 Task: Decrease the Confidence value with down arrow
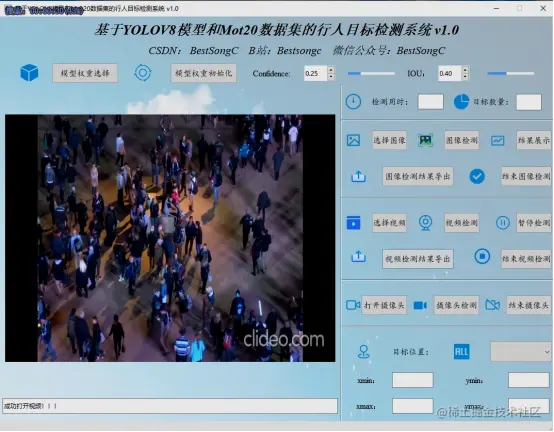point(331,77)
